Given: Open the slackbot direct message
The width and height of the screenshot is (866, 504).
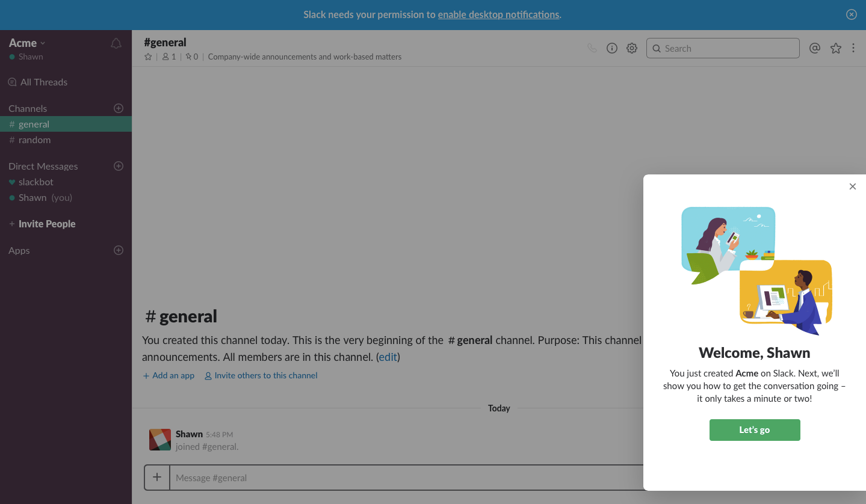Looking at the screenshot, I should pos(66,182).
